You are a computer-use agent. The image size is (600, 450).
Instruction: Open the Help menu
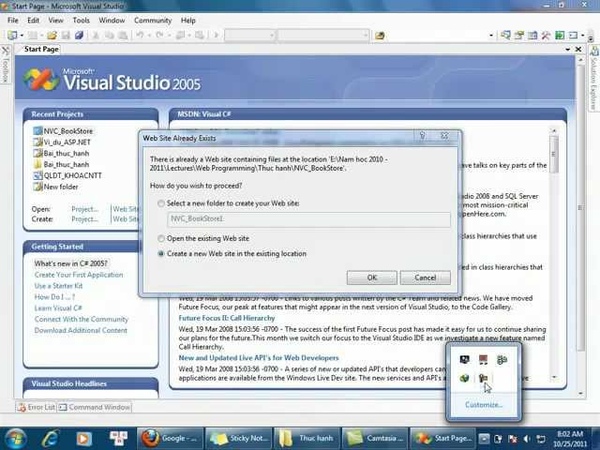click(188, 20)
